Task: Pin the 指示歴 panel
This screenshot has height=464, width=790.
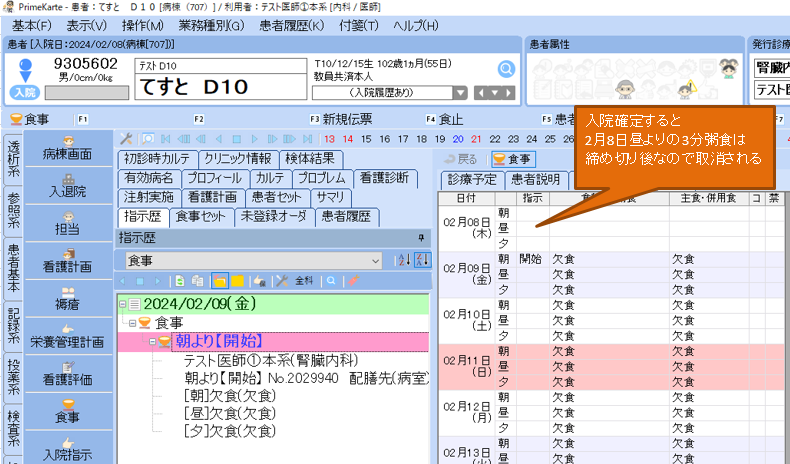Action: [x=421, y=238]
